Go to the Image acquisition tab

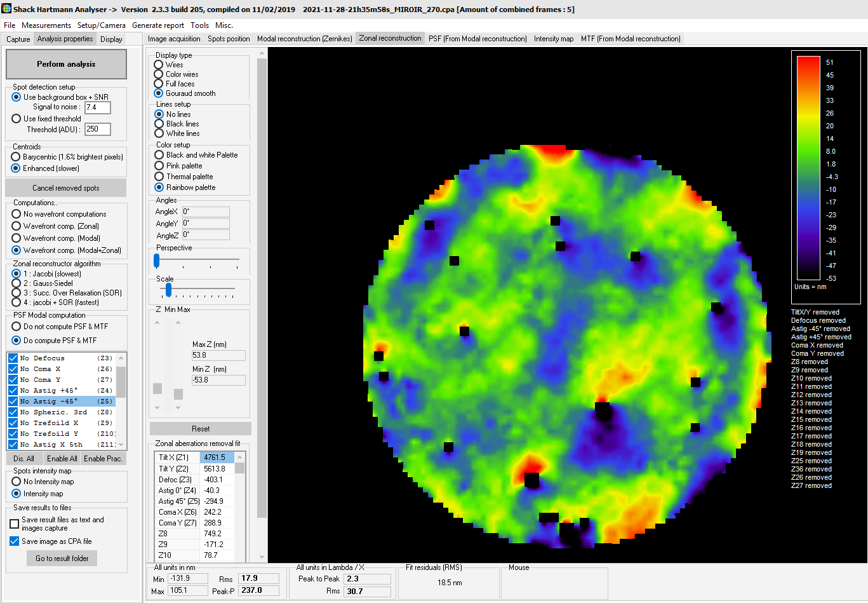(x=174, y=39)
